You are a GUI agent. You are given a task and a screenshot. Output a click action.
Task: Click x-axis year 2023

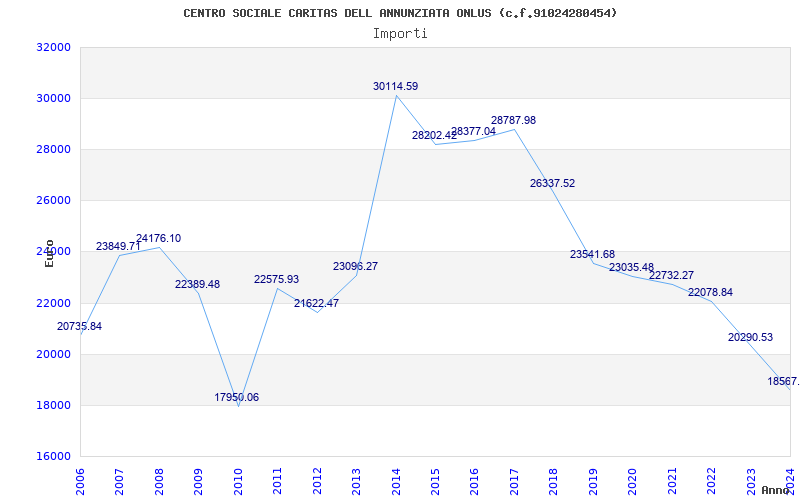pyautogui.click(x=751, y=481)
